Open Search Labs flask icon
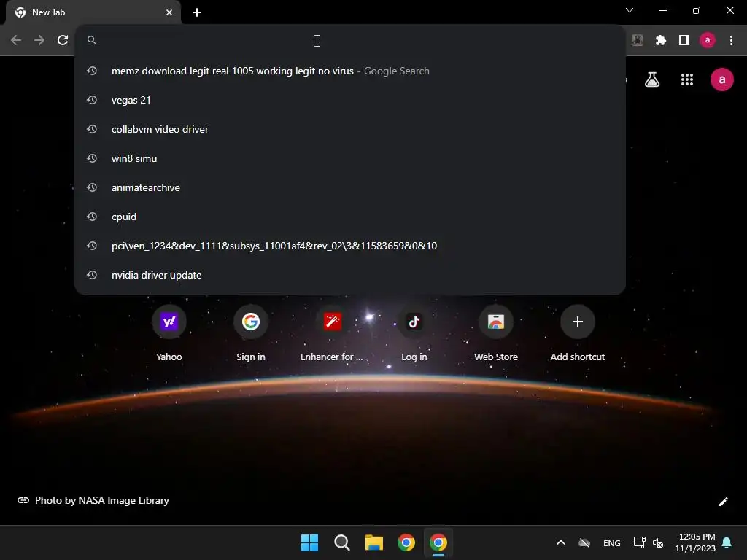The height and width of the screenshot is (560, 747). click(x=652, y=79)
